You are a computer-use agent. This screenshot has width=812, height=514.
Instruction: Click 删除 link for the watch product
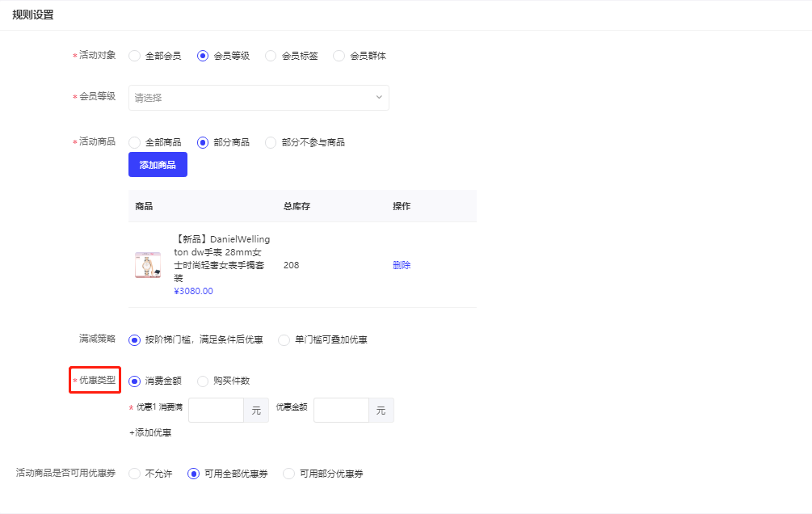pos(402,265)
